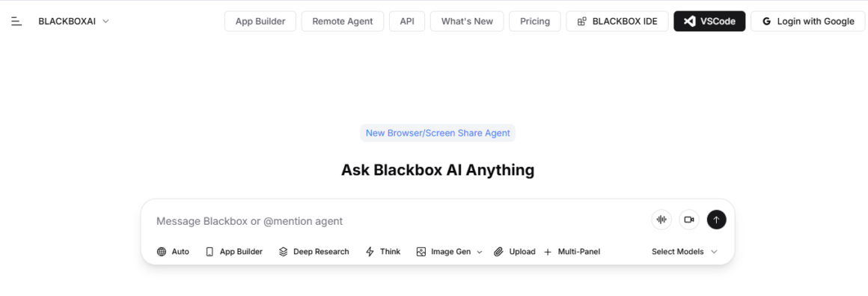Click the plus Multi-Panel icon
This screenshot has width=868, height=296.
pos(548,252)
